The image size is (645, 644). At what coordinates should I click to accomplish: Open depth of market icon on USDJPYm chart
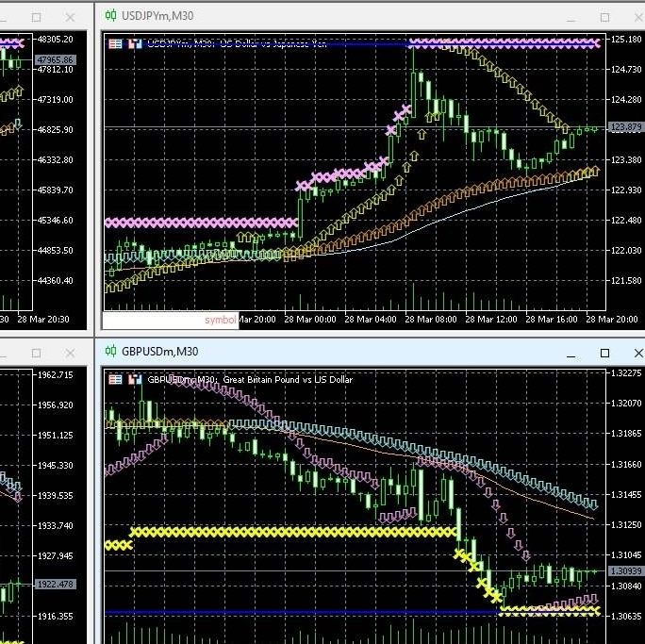tap(135, 43)
